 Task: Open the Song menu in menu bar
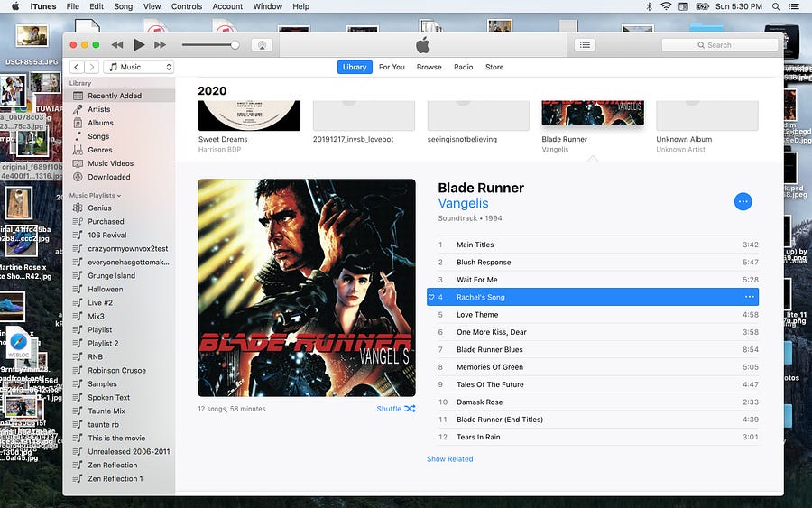tap(124, 6)
